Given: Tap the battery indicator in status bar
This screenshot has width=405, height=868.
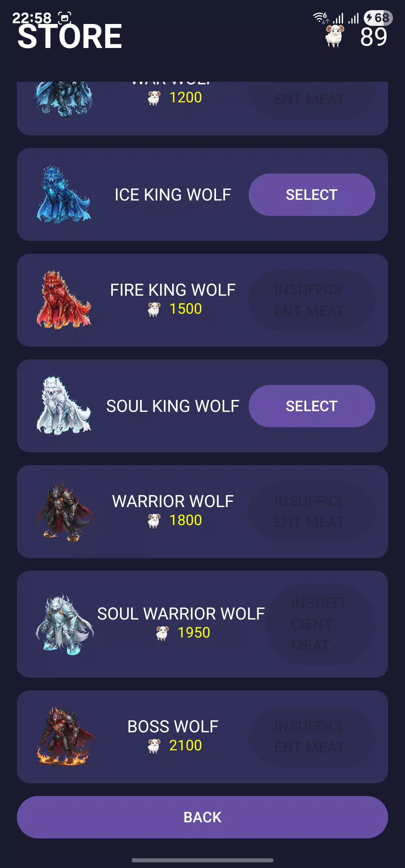Looking at the screenshot, I should [378, 18].
